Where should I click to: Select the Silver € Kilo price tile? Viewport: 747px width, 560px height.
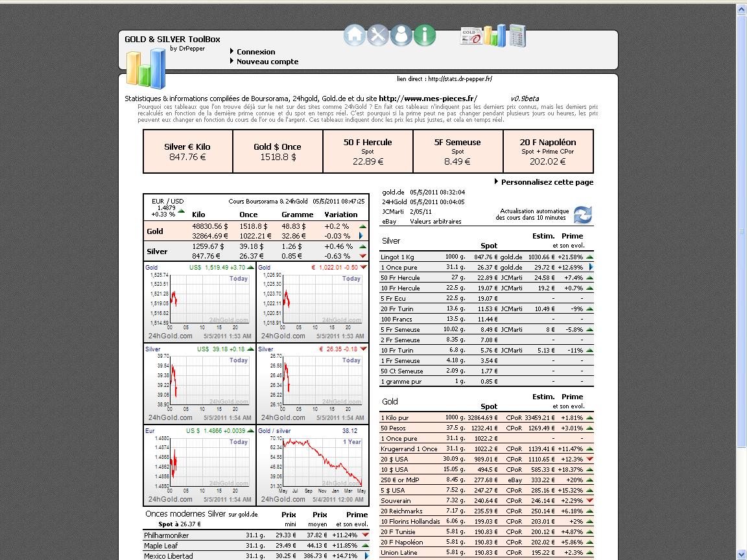pos(187,152)
